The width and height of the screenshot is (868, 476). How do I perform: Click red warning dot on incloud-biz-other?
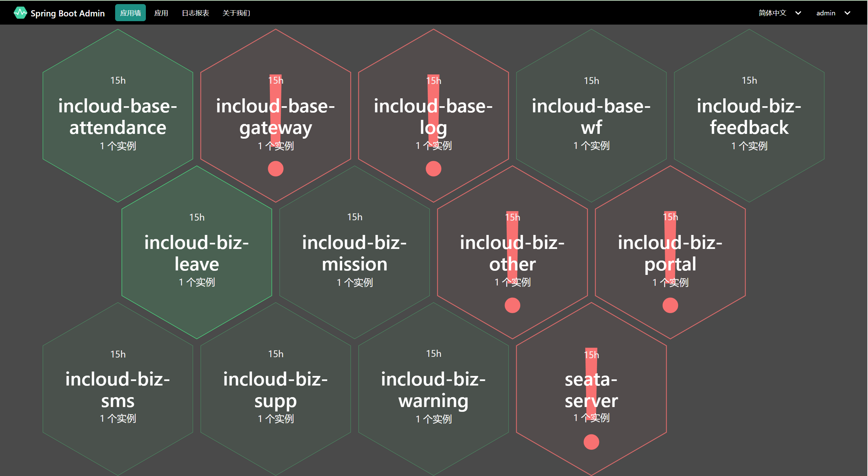pos(512,305)
